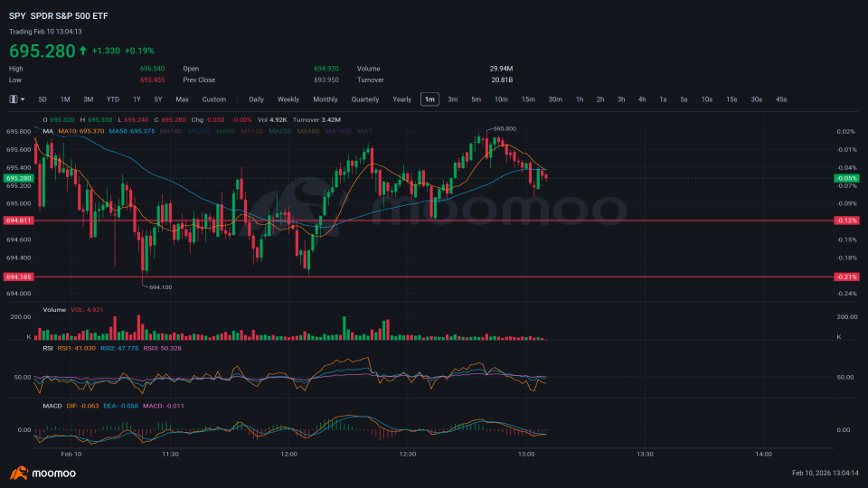Click the 694.811 red price line tag
This screenshot has height=488, width=868.
(18, 221)
